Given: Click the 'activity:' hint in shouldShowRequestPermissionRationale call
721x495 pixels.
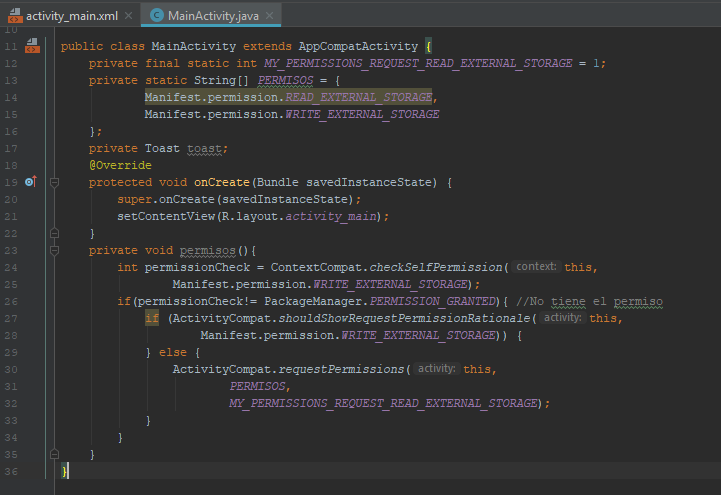Looking at the screenshot, I should click(563, 318).
